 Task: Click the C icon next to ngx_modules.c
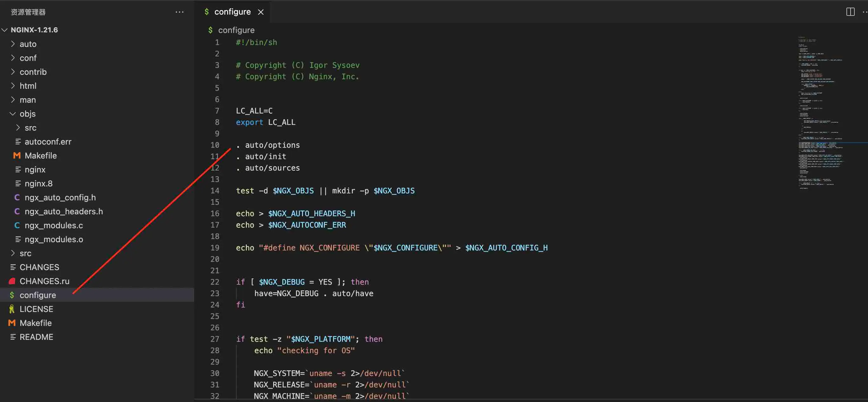click(x=17, y=225)
